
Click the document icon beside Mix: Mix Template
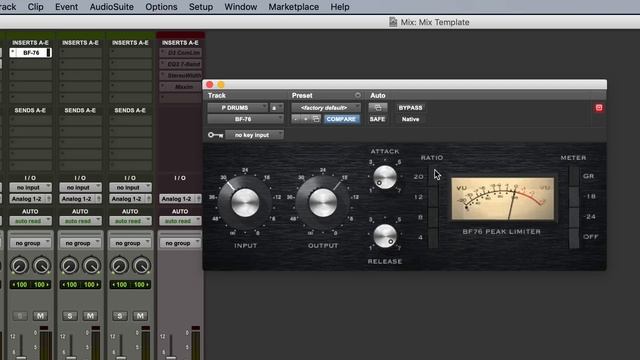(393, 22)
